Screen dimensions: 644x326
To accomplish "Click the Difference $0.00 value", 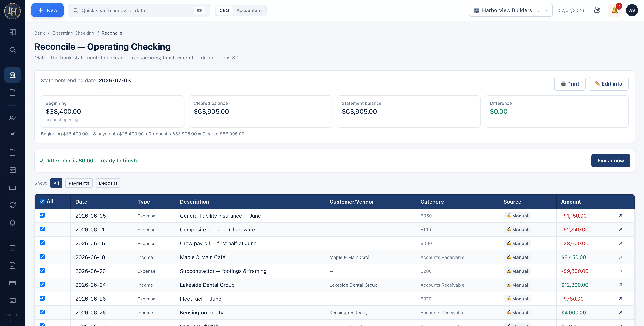I will coord(499,111).
